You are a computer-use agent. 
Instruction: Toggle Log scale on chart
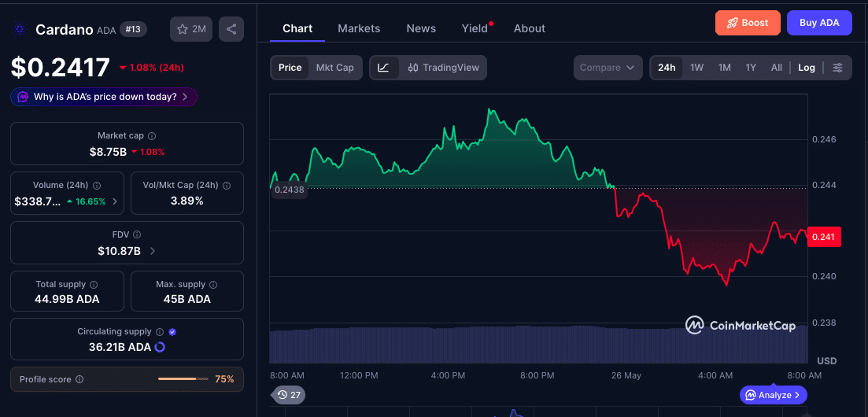pos(807,68)
